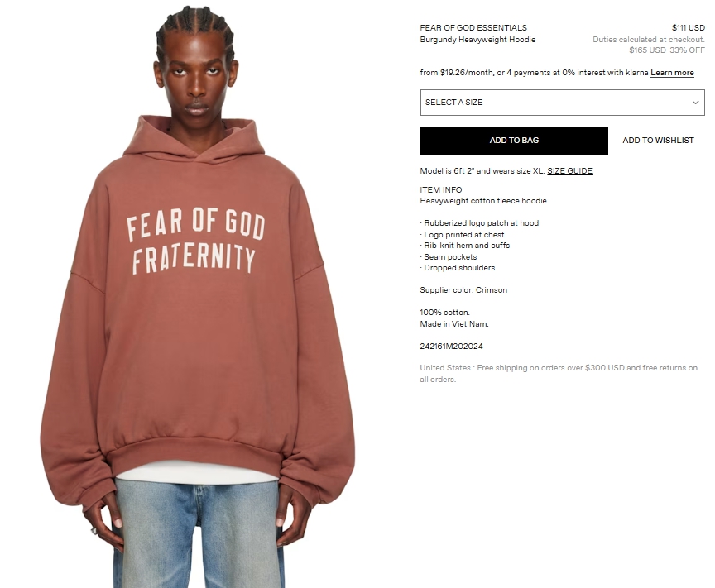
Task: Click the product code 242161M202024
Action: tap(452, 347)
